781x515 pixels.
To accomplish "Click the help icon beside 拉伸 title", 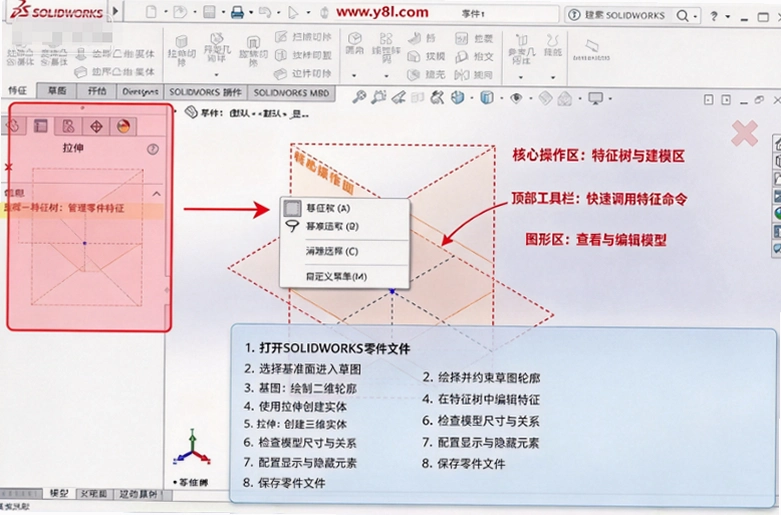I will coord(153,149).
